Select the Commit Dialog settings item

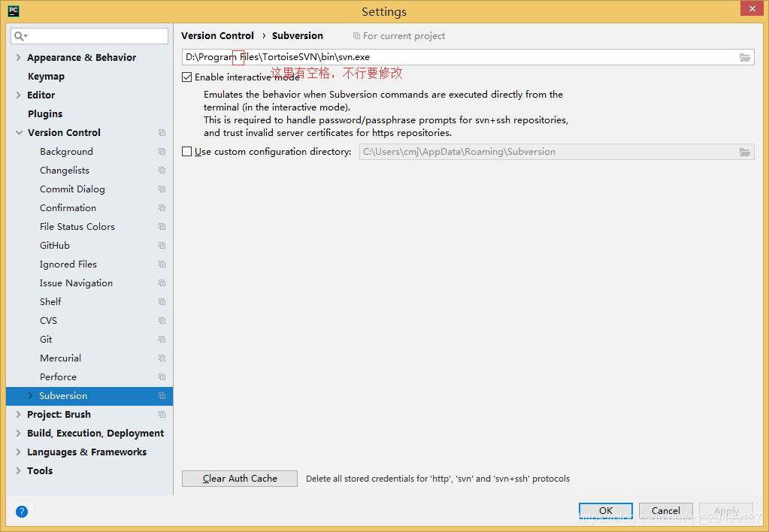point(72,189)
